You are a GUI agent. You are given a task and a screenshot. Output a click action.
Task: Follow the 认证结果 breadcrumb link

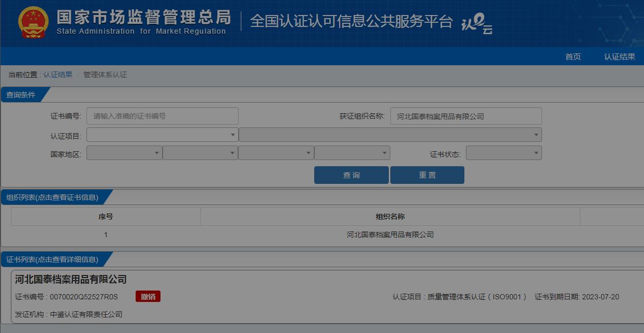(58, 75)
